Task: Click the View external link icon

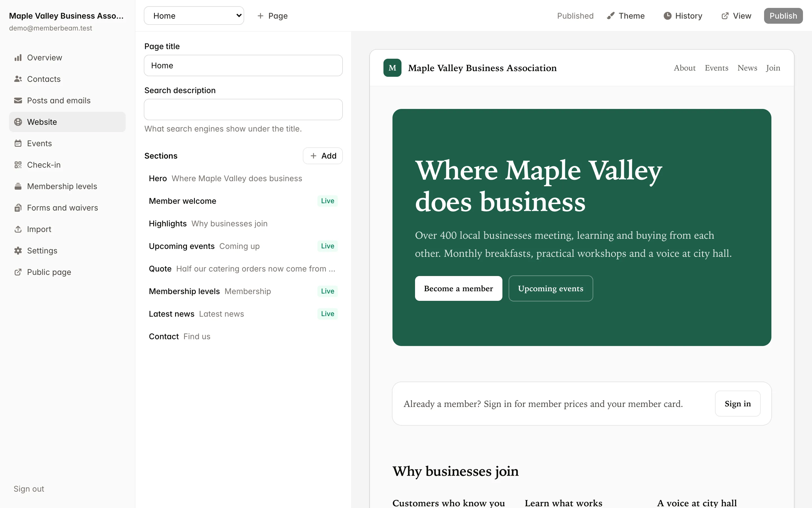Action: 725,16
